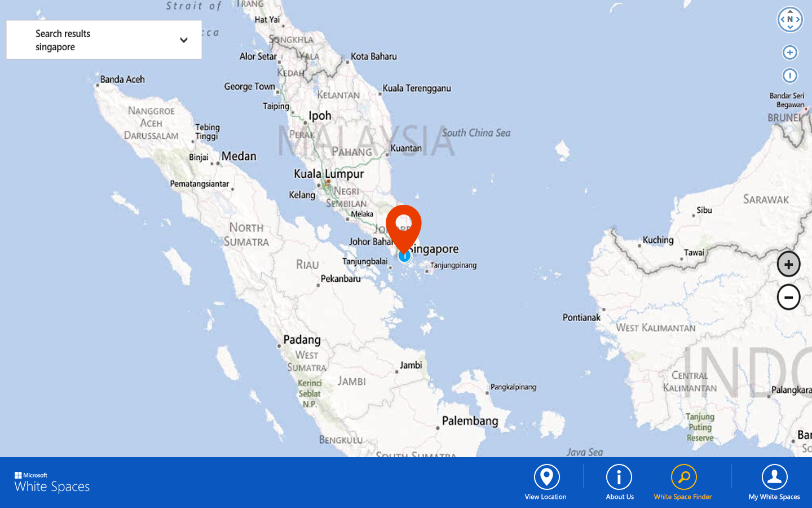Click the small blue vertical-bar circle button

point(790,75)
